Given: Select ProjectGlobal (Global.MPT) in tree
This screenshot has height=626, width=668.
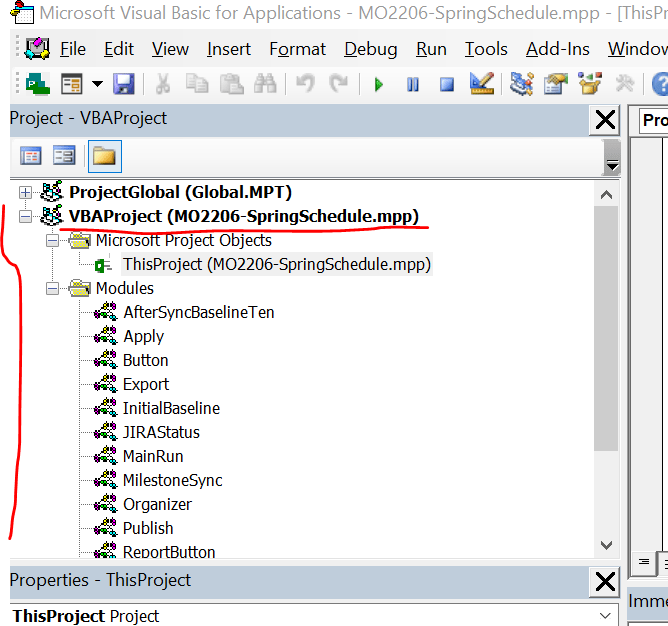Looking at the screenshot, I should tap(180, 192).
